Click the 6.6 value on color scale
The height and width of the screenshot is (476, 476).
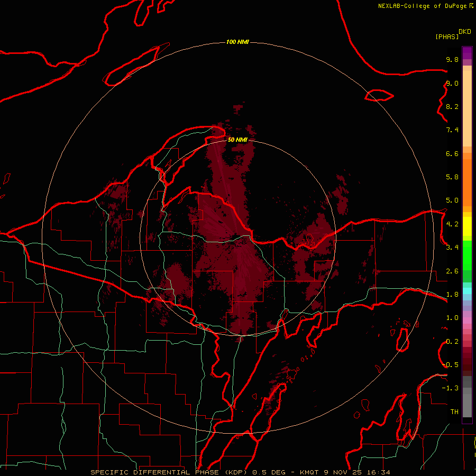452,153
